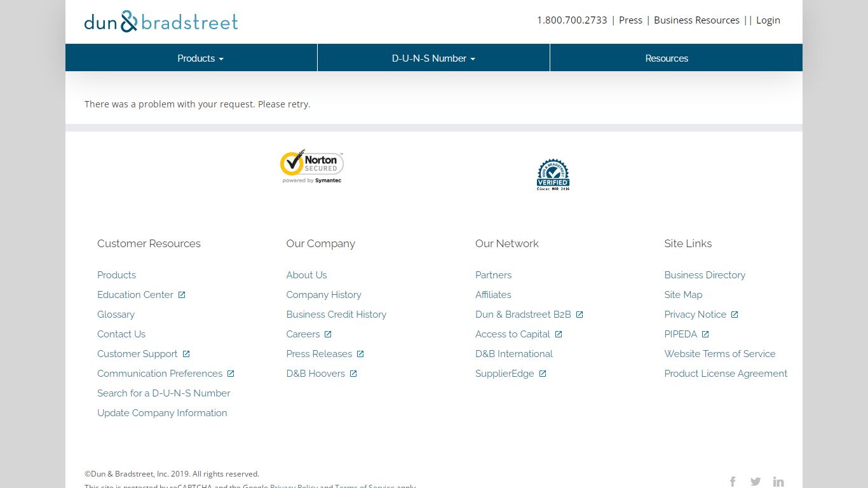
Task: Open Search for a D-U-N-S Number link
Action: pos(164,393)
